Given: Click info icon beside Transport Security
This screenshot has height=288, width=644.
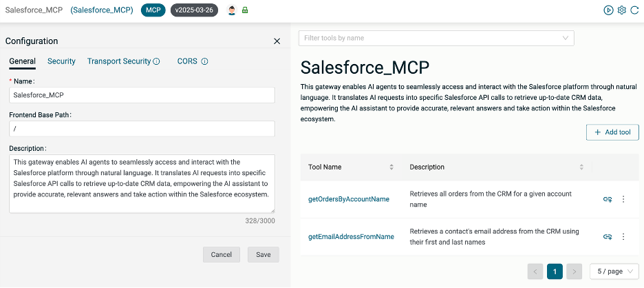Looking at the screenshot, I should coord(156,61).
